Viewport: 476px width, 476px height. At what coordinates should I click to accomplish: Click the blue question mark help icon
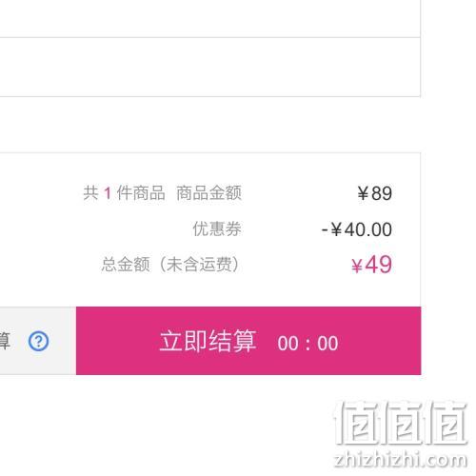point(38,341)
